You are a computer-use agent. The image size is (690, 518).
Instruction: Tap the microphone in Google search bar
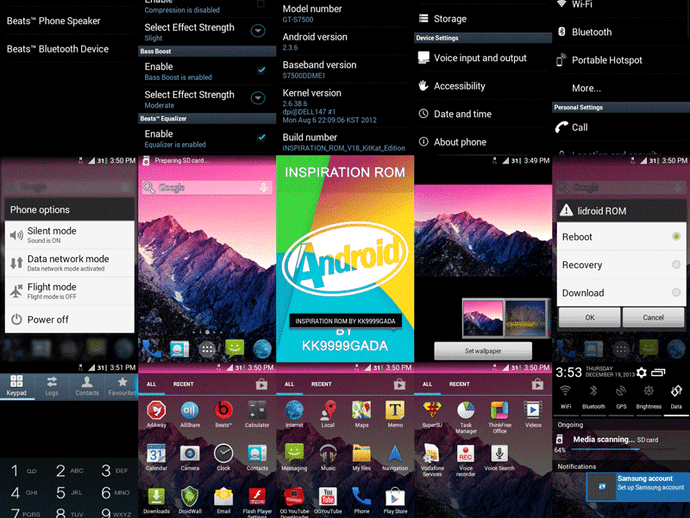tap(263, 187)
